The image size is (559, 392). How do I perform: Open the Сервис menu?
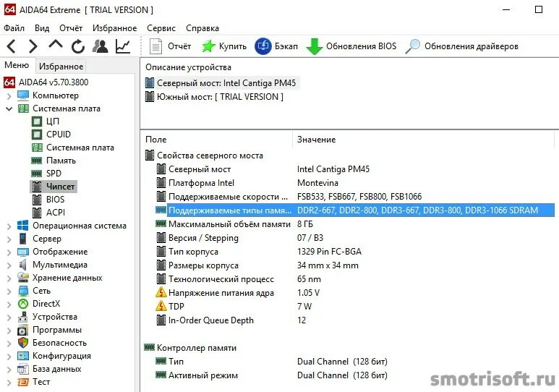click(x=161, y=28)
